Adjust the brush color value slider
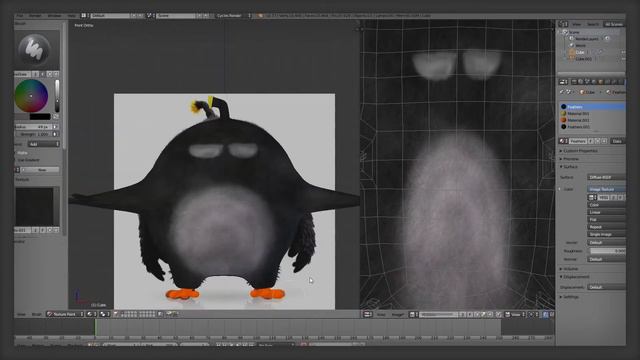 (57, 96)
